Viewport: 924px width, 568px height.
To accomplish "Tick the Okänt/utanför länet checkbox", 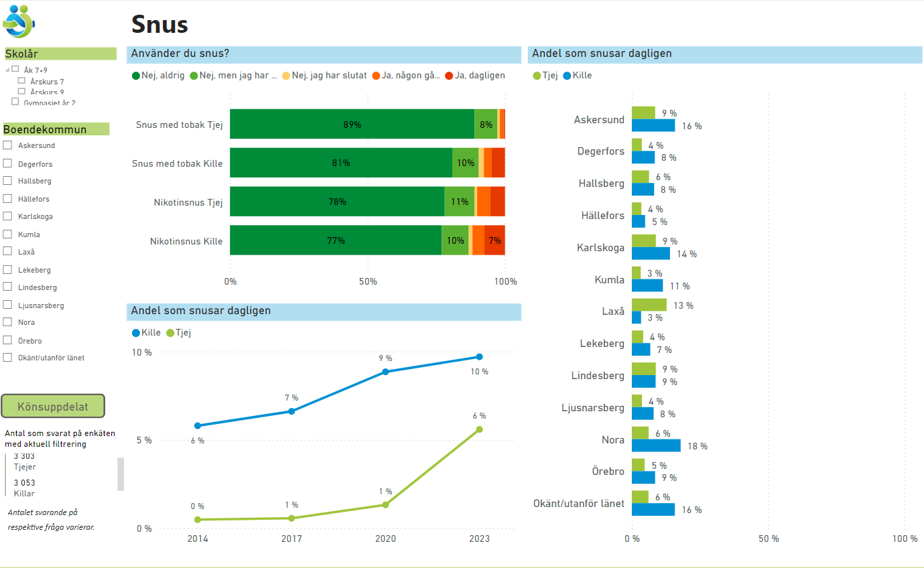I will pos(7,357).
